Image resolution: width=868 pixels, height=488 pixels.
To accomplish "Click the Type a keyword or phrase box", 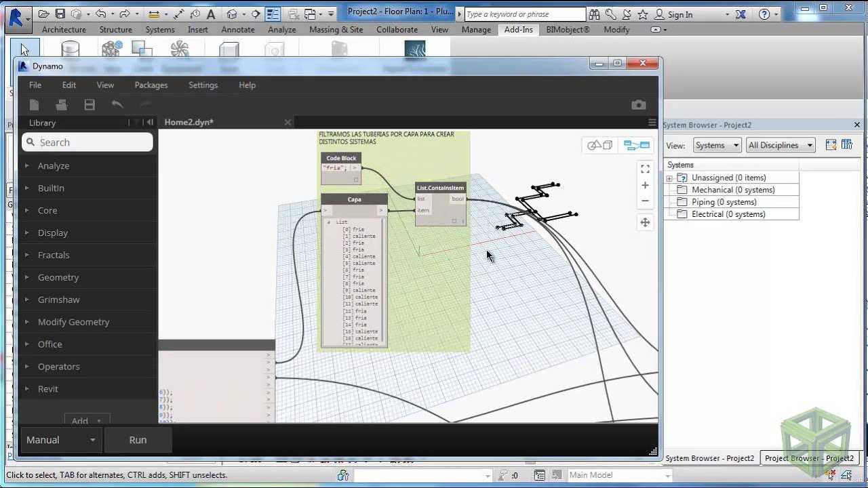I will pos(525,14).
